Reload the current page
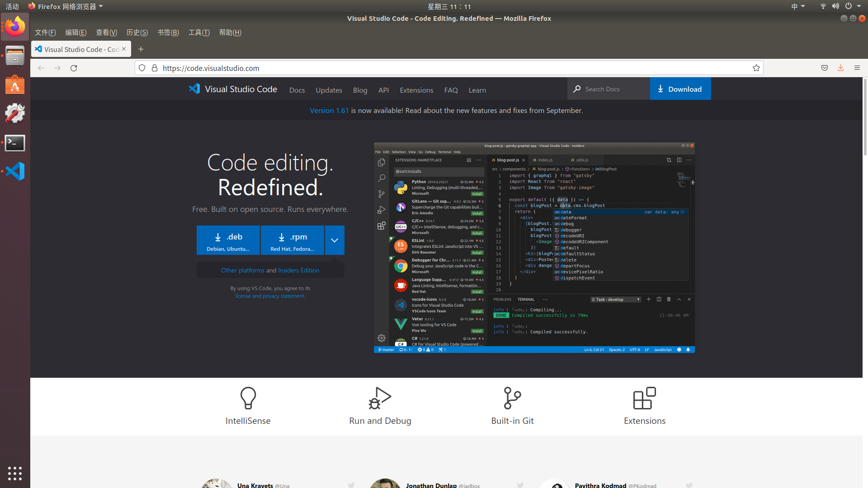The width and height of the screenshot is (868, 488). click(74, 68)
